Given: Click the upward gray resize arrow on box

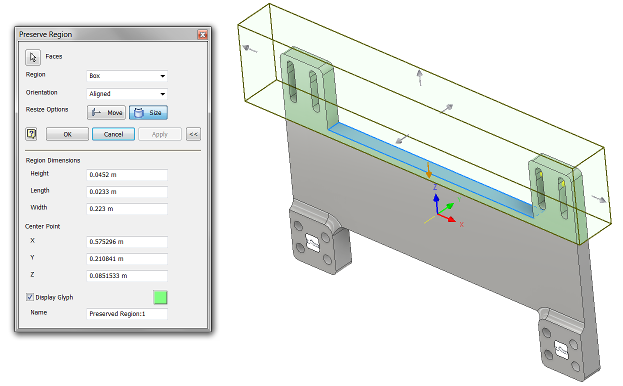Looking at the screenshot, I should coord(420,77).
